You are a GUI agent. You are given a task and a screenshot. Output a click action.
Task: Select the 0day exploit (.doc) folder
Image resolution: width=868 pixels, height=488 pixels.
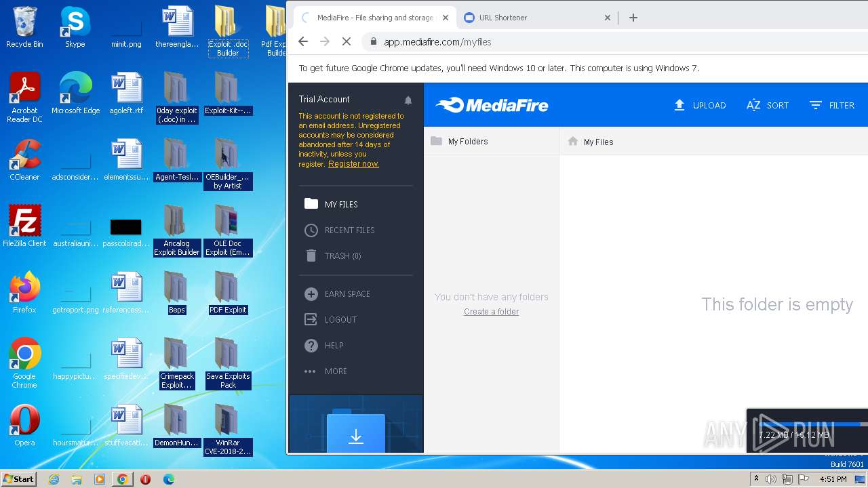(x=176, y=98)
